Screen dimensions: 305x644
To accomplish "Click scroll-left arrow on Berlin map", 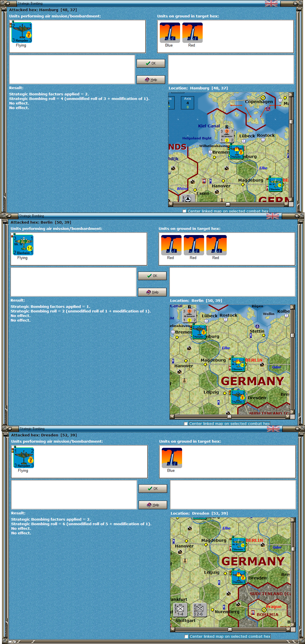I will (x=172, y=417).
